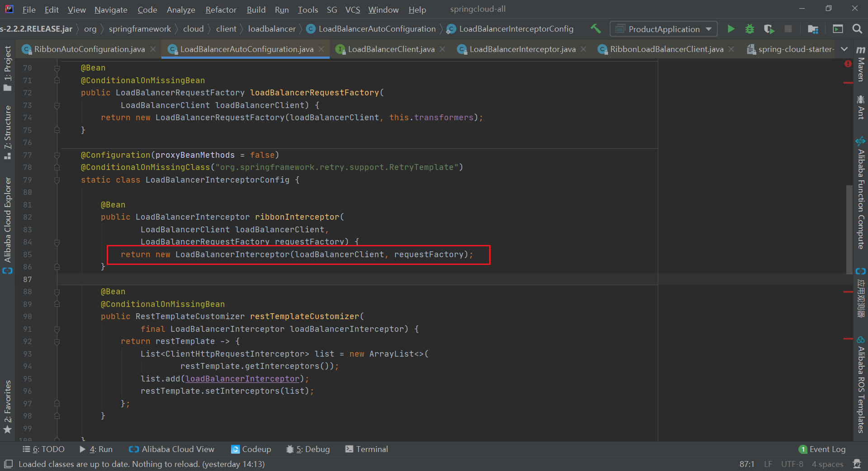This screenshot has width=868, height=471.
Task: Toggle tool window bars in status bar corner
Action: 8,464
